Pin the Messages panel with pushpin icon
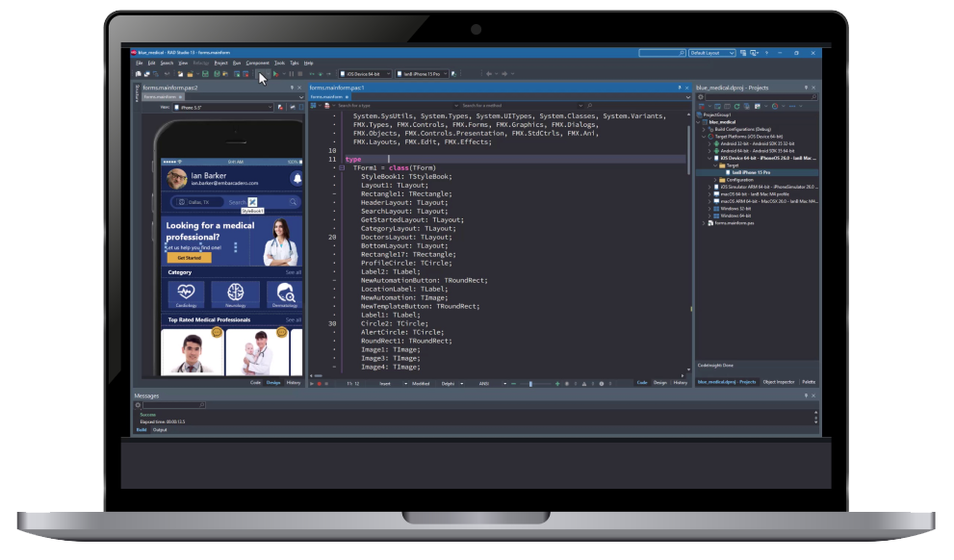 coord(806,395)
